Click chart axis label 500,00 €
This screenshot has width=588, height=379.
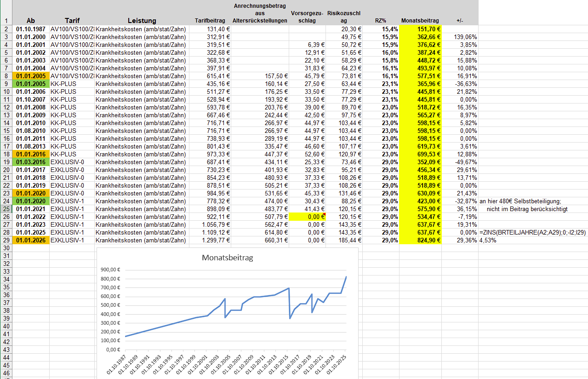[110, 305]
